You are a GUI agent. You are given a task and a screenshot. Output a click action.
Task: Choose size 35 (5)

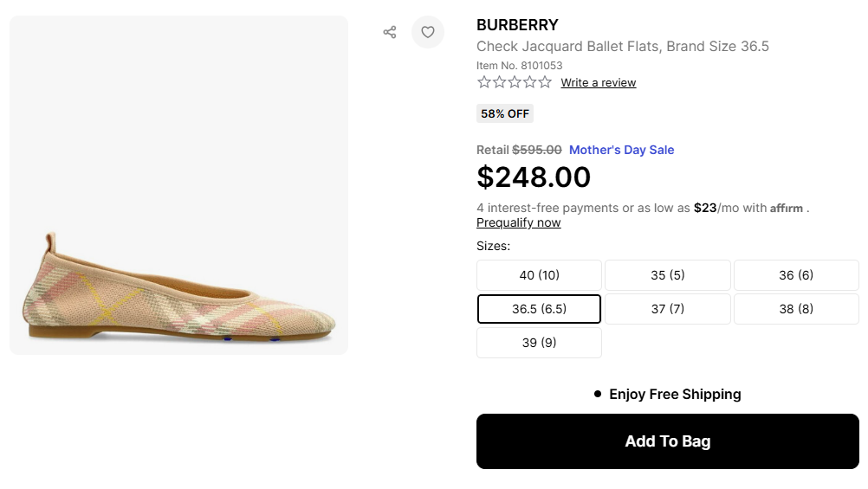click(667, 275)
